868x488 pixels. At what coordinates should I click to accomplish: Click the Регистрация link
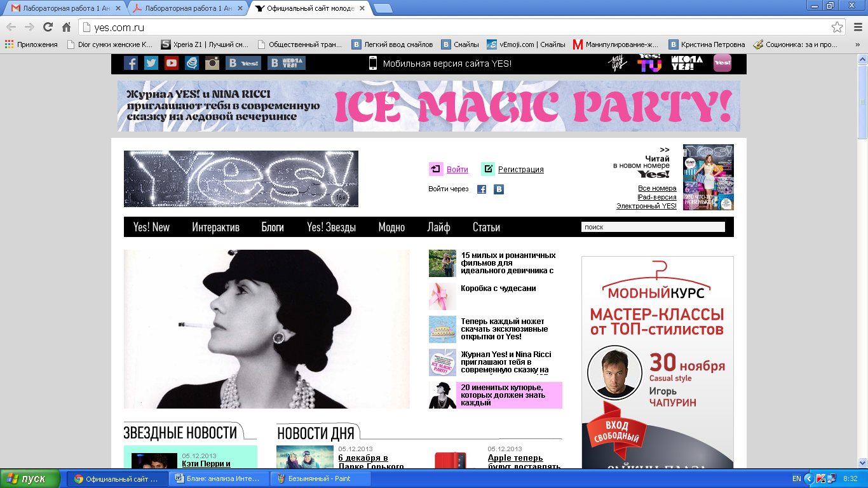click(521, 170)
